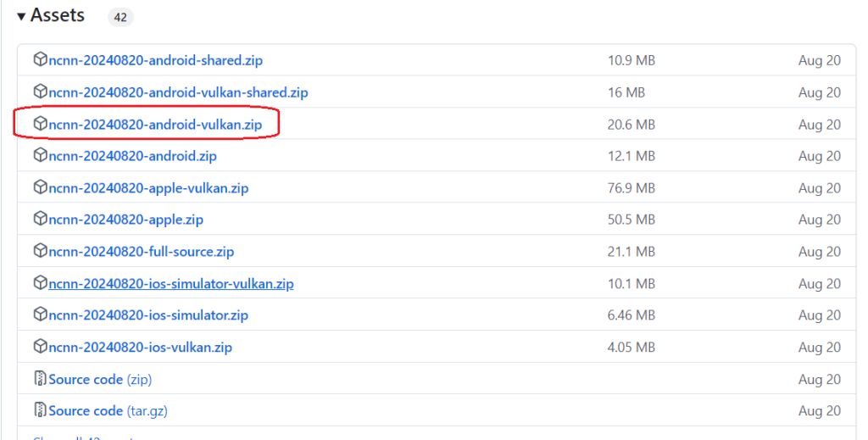Download Source code (tar.gz) archive
The width and height of the screenshot is (868, 440).
pyautogui.click(x=106, y=410)
